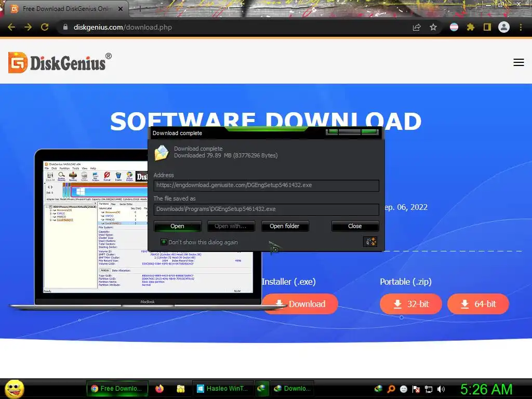Toggle the browser side panel
Screen dimensions: 532x399
[487, 27]
